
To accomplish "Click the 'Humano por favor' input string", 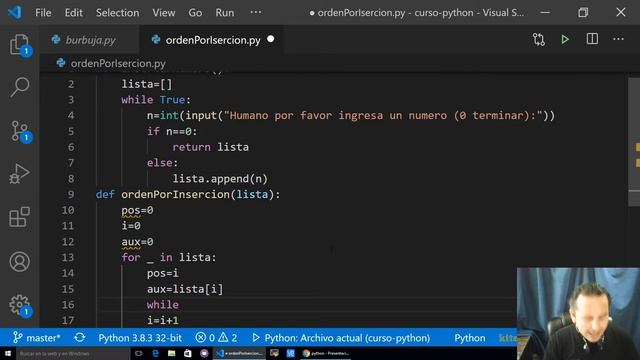I will pos(383,116).
